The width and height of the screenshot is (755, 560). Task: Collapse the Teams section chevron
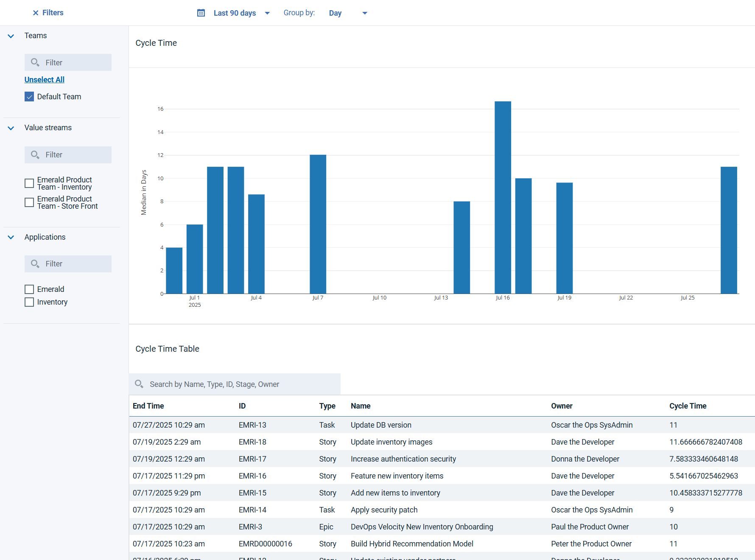11,36
